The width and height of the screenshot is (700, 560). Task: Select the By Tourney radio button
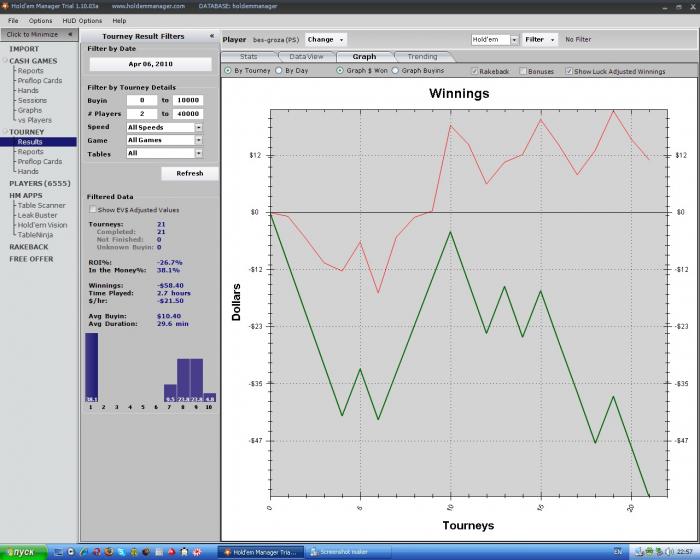(228, 71)
